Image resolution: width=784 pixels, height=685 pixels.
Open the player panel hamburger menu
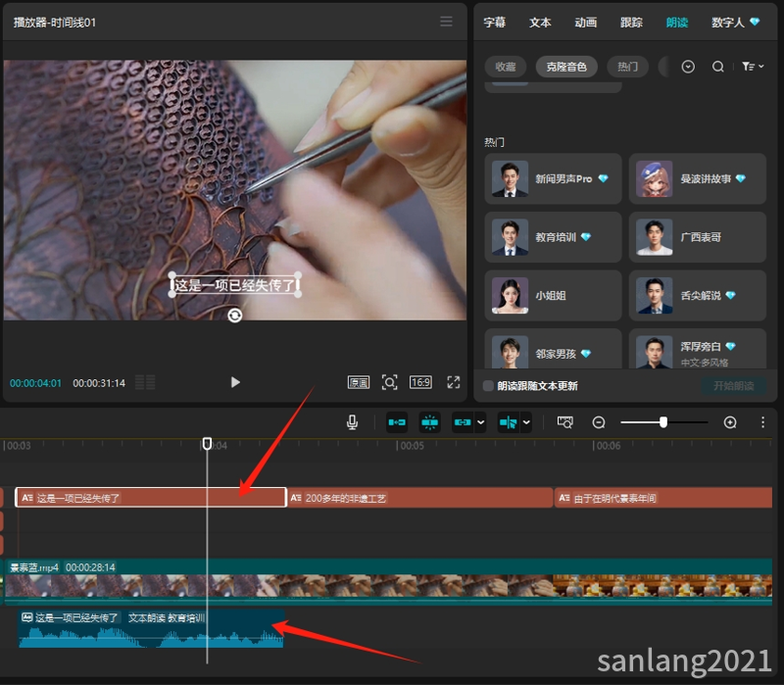click(446, 21)
